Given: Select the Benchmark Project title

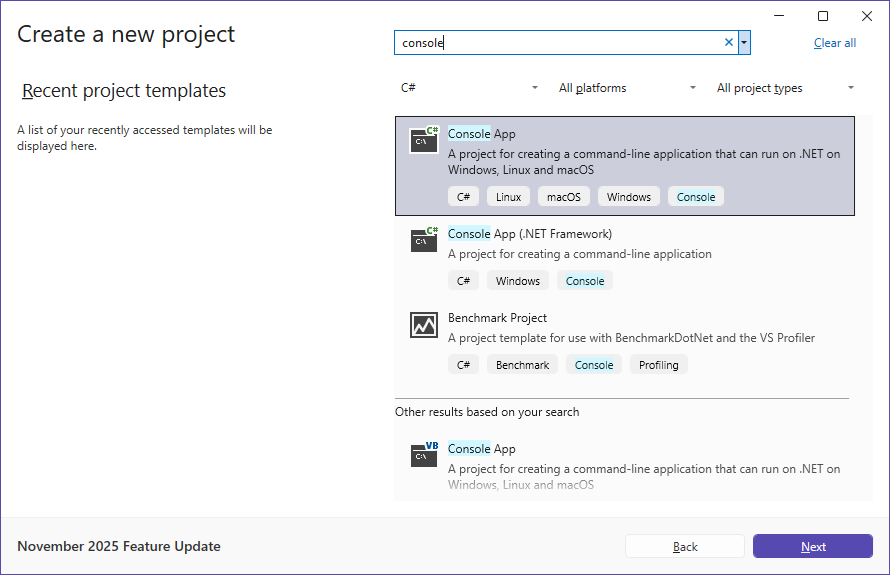Looking at the screenshot, I should [497, 318].
